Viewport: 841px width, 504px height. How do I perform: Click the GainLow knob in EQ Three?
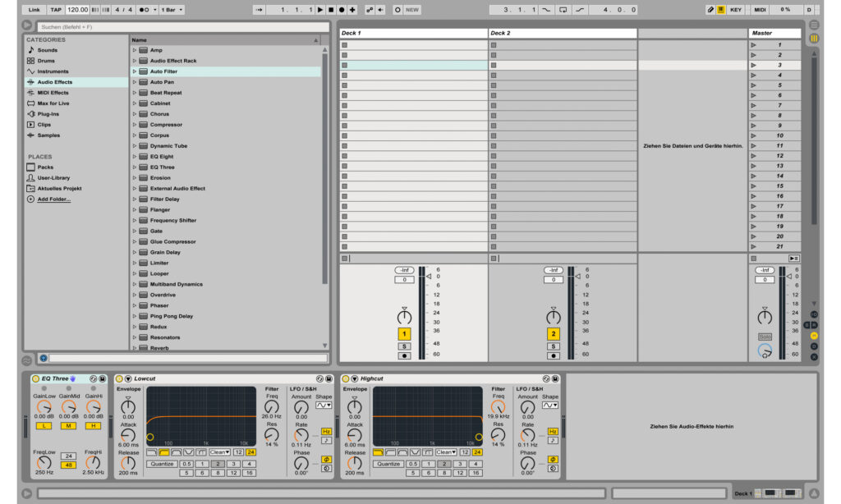pos(44,406)
